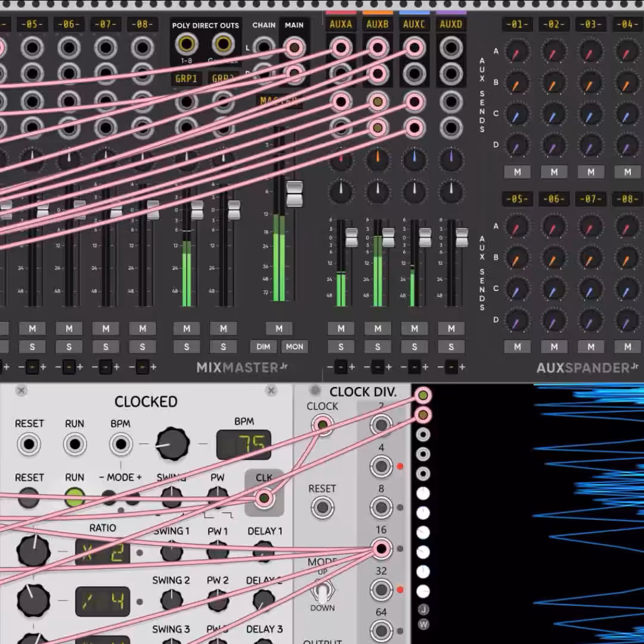
Task: Click the AuxSpander -03- label at top
Action: 590,24
